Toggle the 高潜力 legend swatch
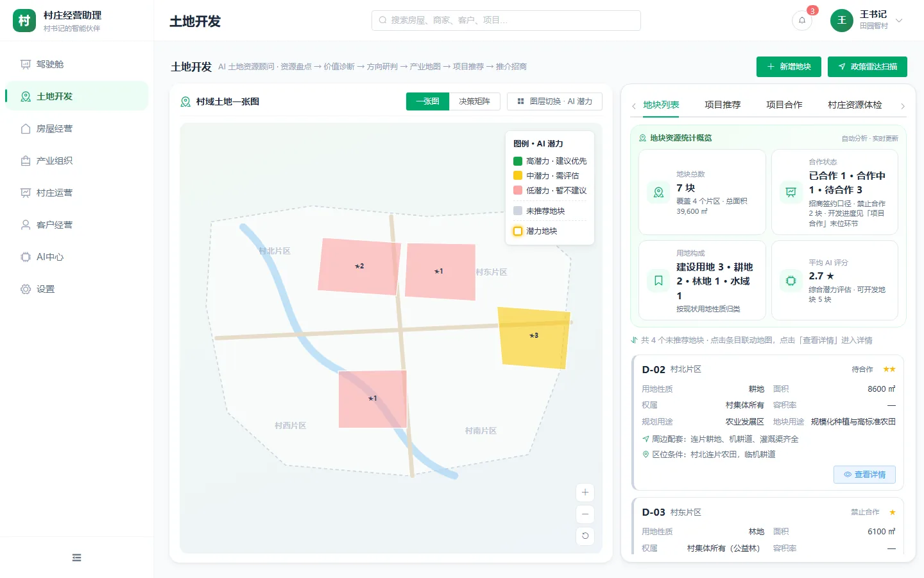924x578 pixels. (518, 161)
